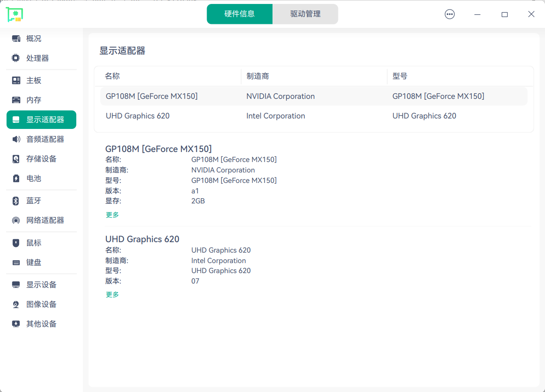Image resolution: width=545 pixels, height=392 pixels.
Task: Click UHD Graphics 620 model column cell
Action: (x=424, y=116)
